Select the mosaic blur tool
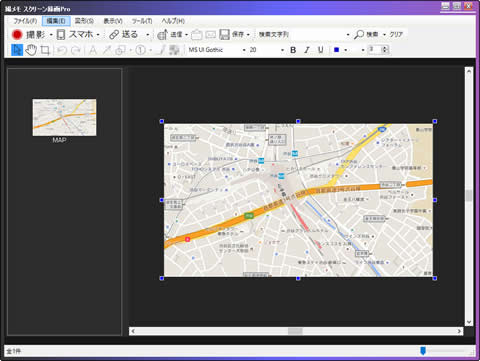Image resolution: width=480 pixels, height=361 pixels. (174, 50)
